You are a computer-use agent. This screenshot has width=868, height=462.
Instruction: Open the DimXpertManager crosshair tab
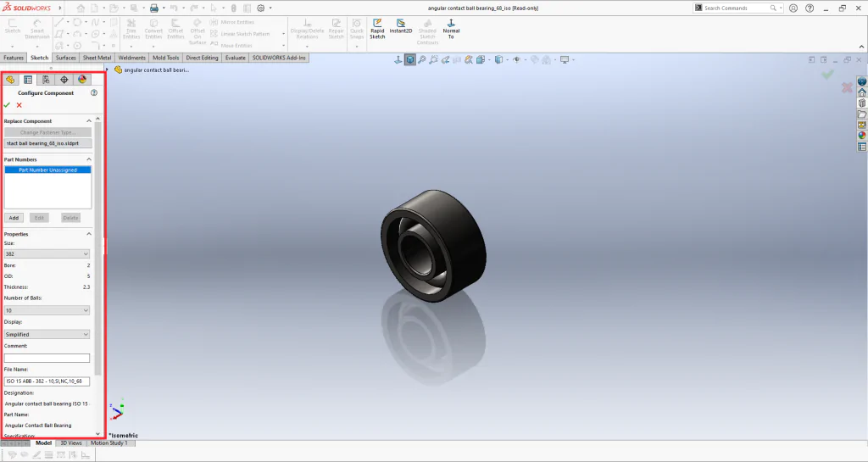[x=64, y=80]
